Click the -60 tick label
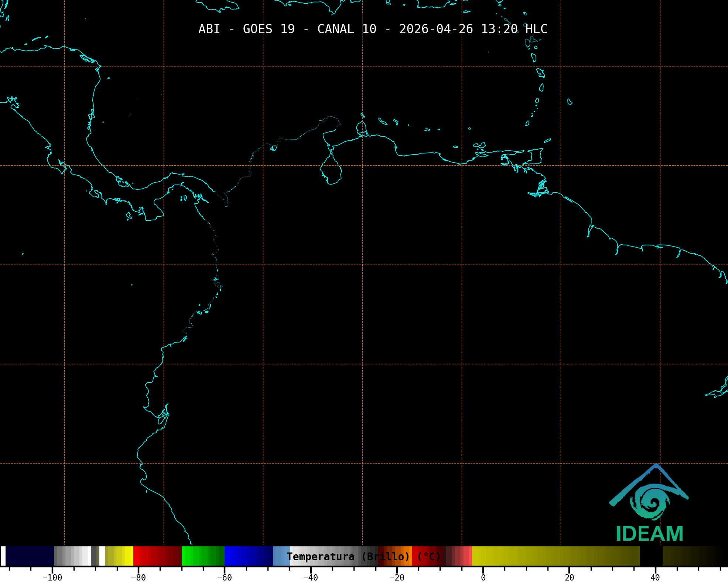728x582 pixels. click(x=224, y=578)
